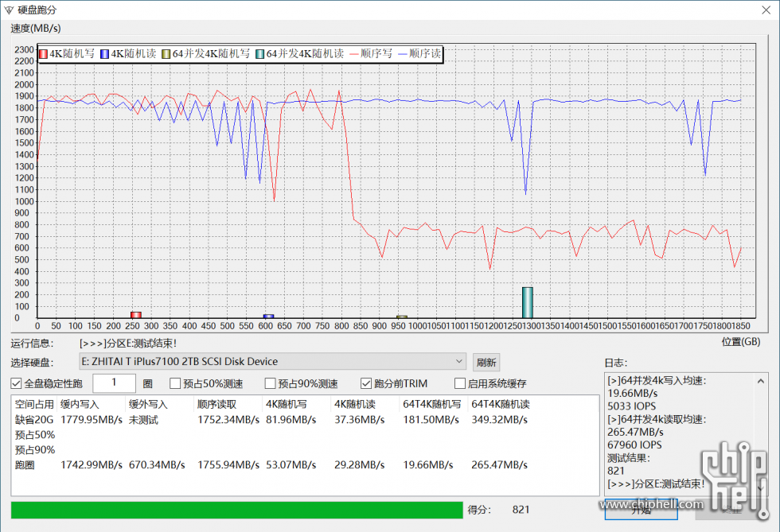This screenshot has height=532, width=780.
Task: Click the 67960 IOPS log line
Action: [x=634, y=445]
